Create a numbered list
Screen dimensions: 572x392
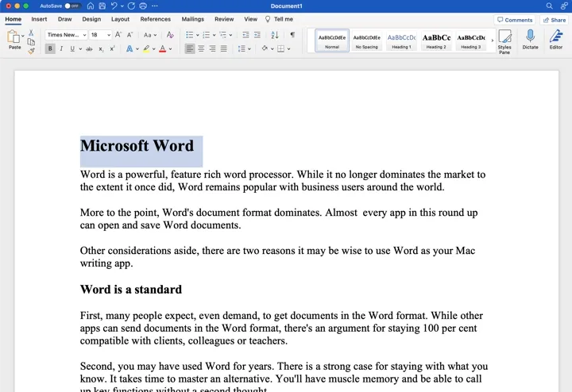(206, 35)
